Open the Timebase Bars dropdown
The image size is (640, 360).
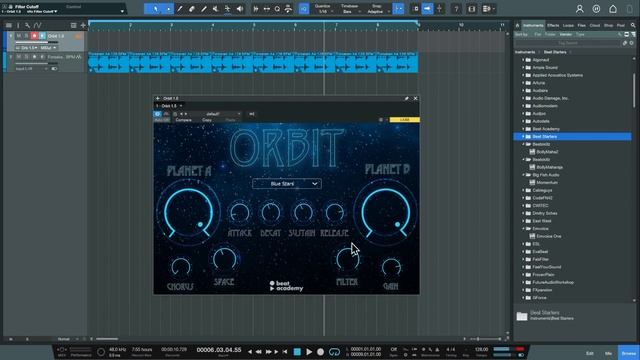(349, 9)
